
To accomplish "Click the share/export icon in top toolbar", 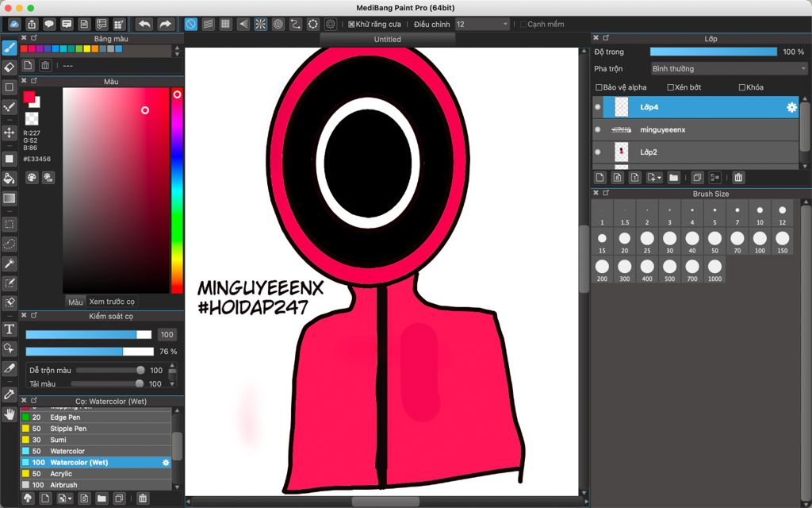I will pos(32,24).
